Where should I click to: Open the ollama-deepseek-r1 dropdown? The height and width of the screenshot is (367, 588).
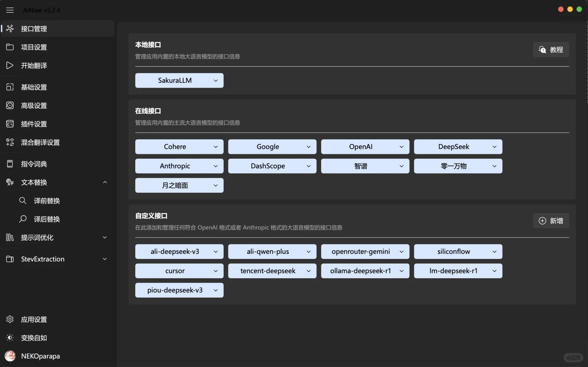tap(365, 271)
